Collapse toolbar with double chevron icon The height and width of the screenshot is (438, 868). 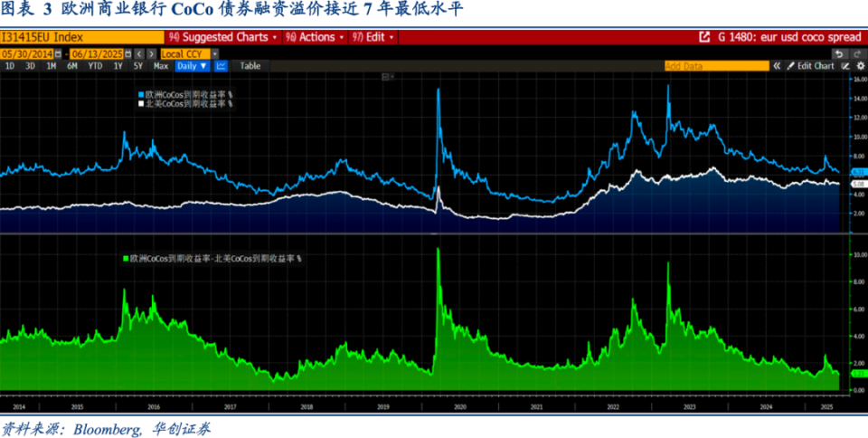777,66
